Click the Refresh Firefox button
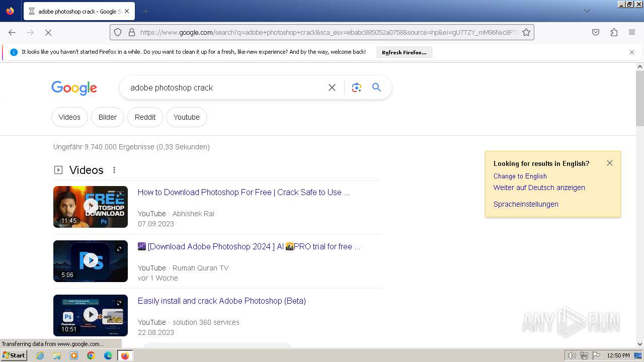The image size is (644, 362). point(404,52)
